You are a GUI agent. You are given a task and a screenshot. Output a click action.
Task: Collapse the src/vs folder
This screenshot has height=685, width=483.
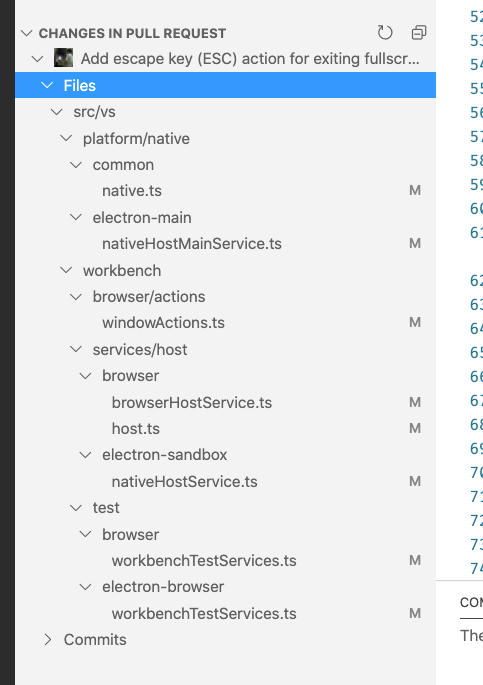click(56, 112)
